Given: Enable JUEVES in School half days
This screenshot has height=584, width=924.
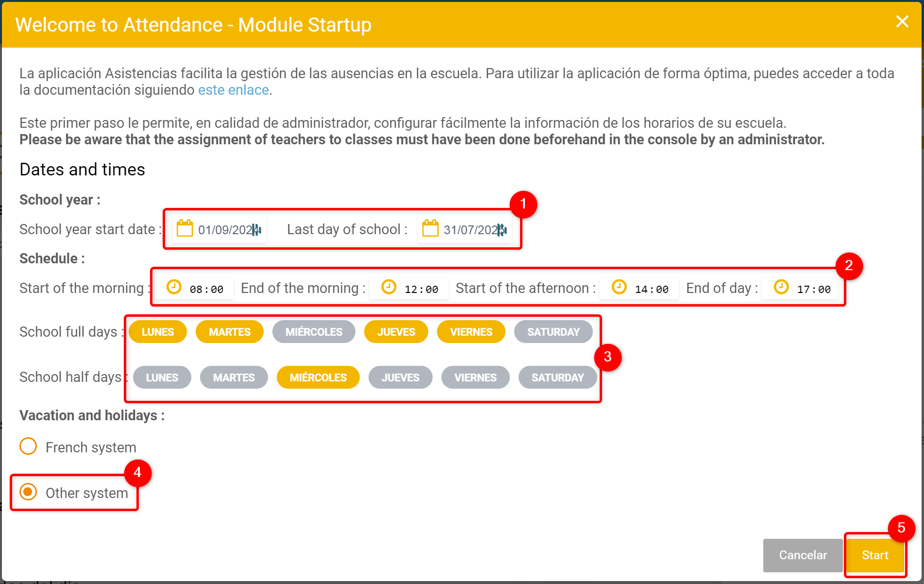Looking at the screenshot, I should coord(400,378).
